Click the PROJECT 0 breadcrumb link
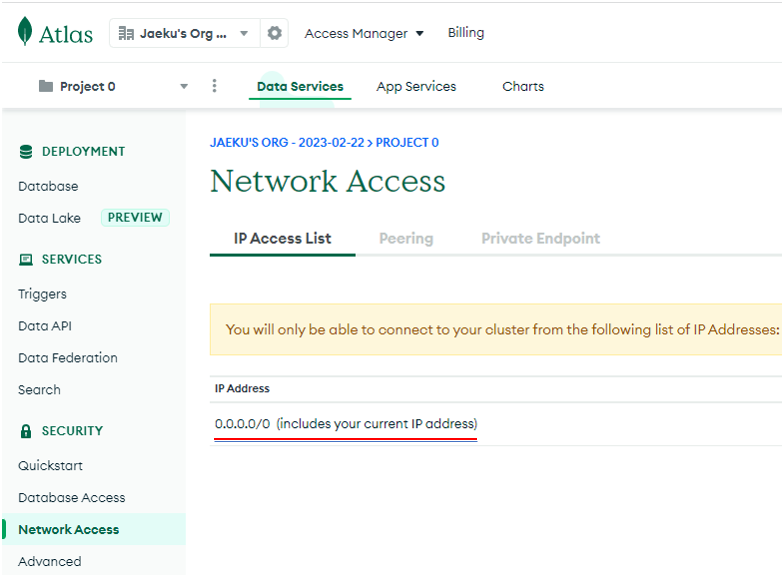 [x=407, y=142]
